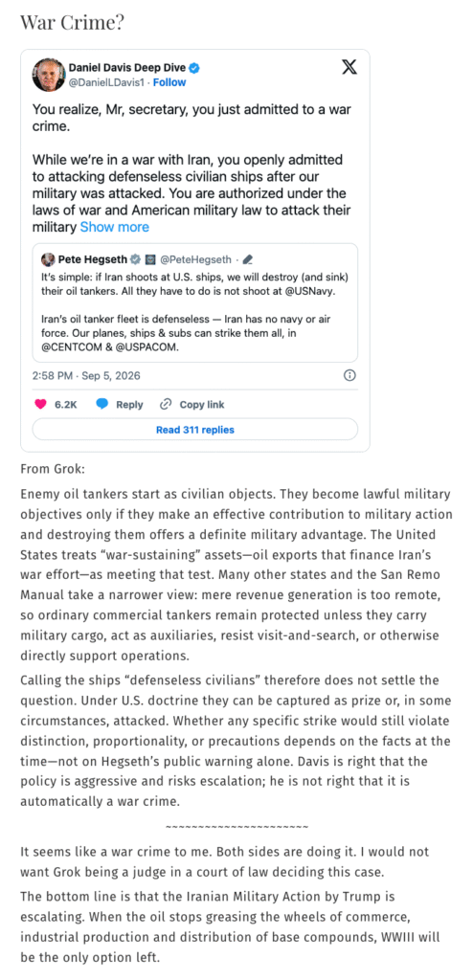Open the 2:58 PM Sep 5 timestamp
The image size is (473, 980).
pyautogui.click(x=86, y=375)
